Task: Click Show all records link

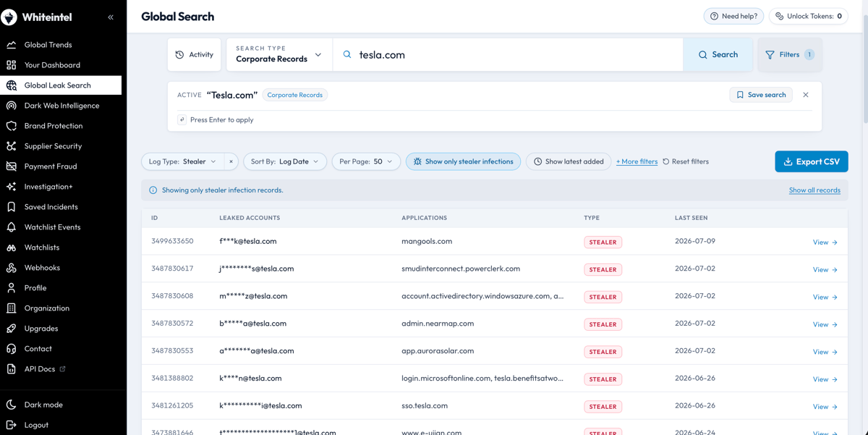Action: coord(814,190)
